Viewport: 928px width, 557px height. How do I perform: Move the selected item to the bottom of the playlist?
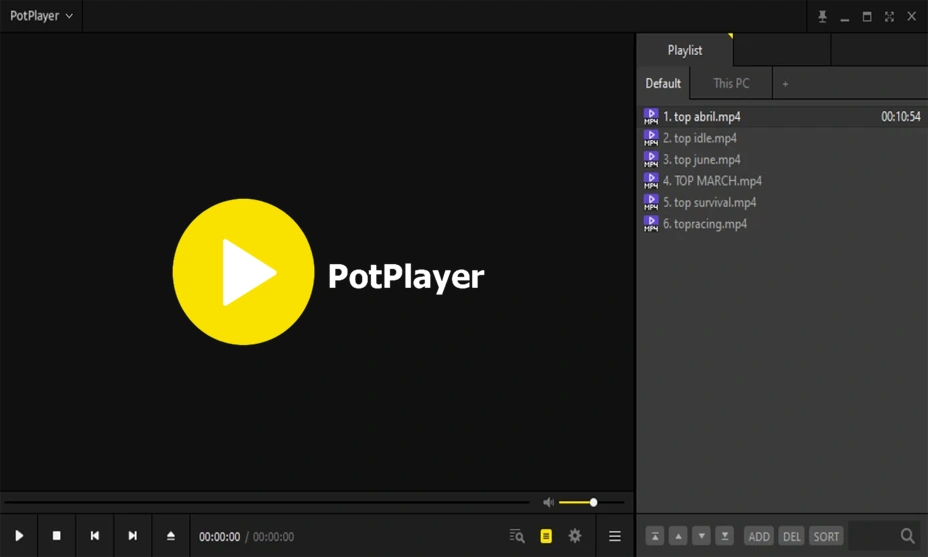pyautogui.click(x=724, y=536)
